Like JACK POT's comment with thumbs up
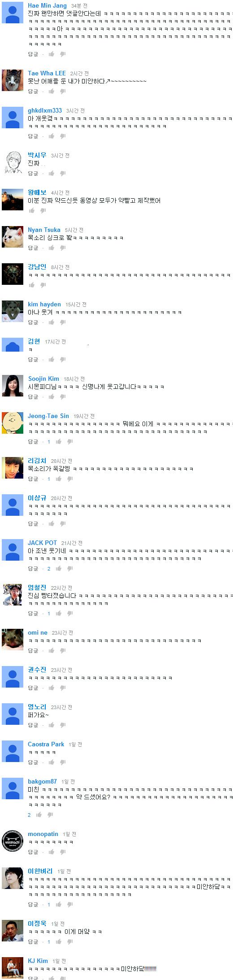 point(59,568)
